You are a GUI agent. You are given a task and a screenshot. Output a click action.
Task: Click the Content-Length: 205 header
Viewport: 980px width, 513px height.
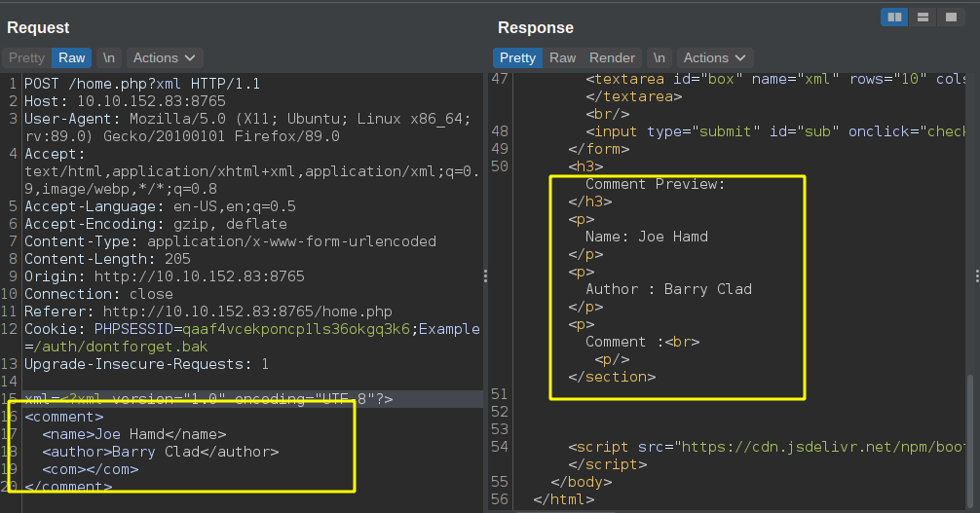coord(107,259)
